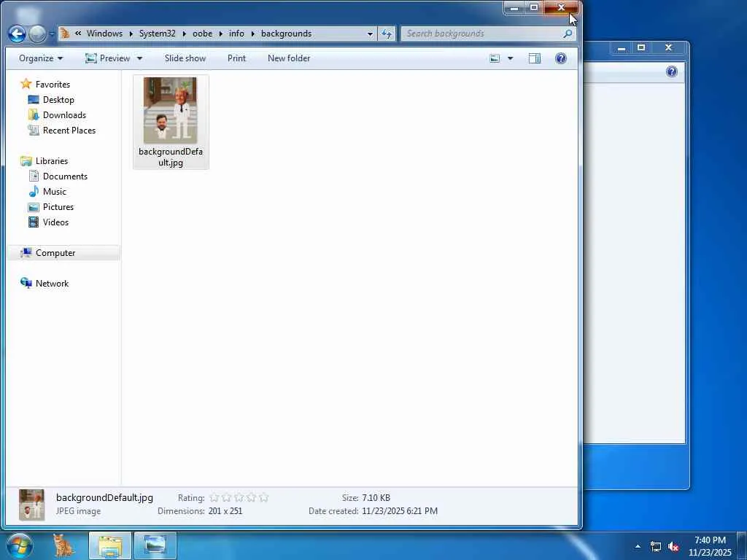
Task: Open the recent pages dropdown beside Forward
Action: [x=52, y=34]
